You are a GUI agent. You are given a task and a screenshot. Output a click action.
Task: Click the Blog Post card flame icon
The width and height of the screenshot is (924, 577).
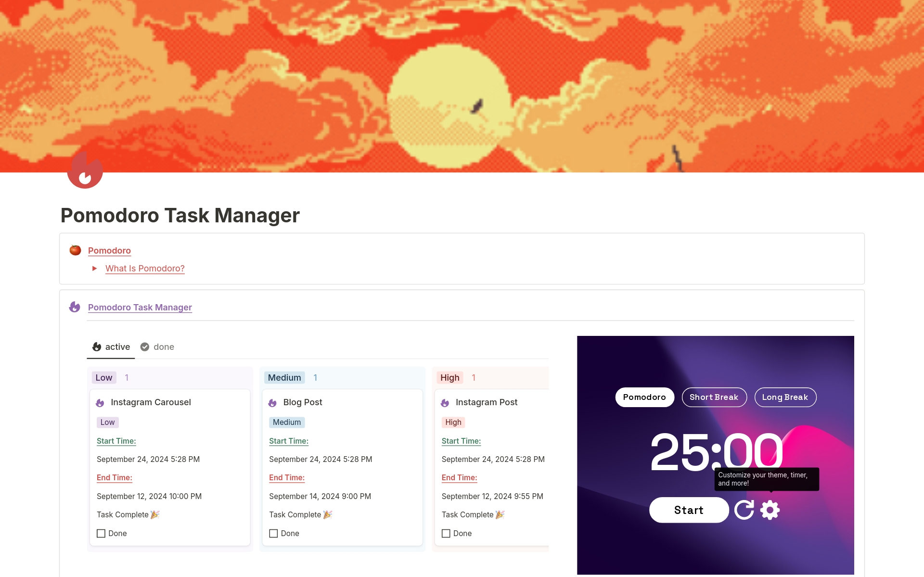click(272, 403)
